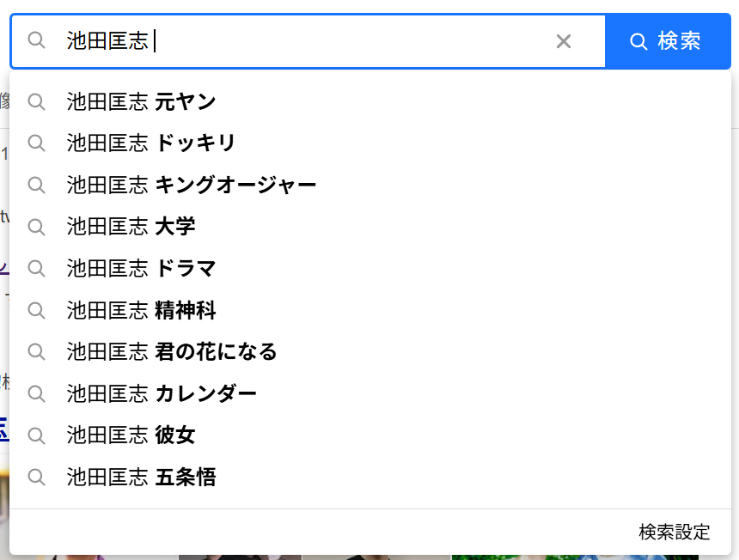Select suggestion 池田匡志 元ヤン
The image size is (739, 560).
[x=370, y=101]
